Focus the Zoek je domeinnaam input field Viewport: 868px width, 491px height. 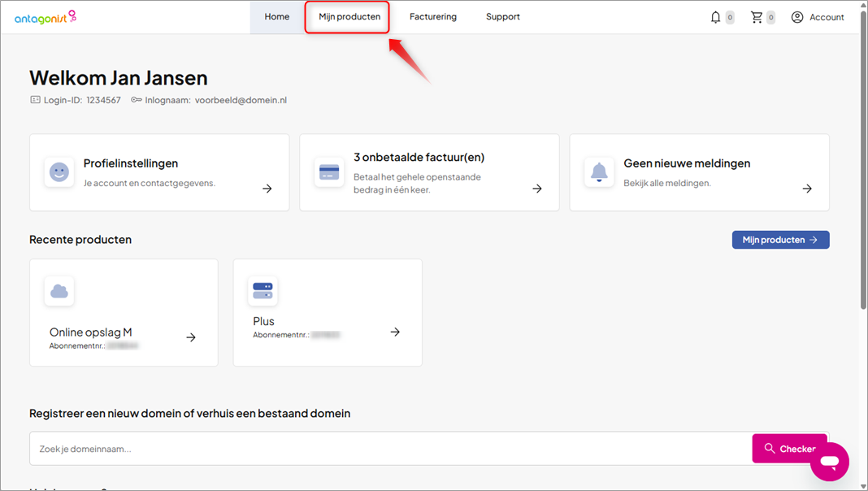[391, 449]
